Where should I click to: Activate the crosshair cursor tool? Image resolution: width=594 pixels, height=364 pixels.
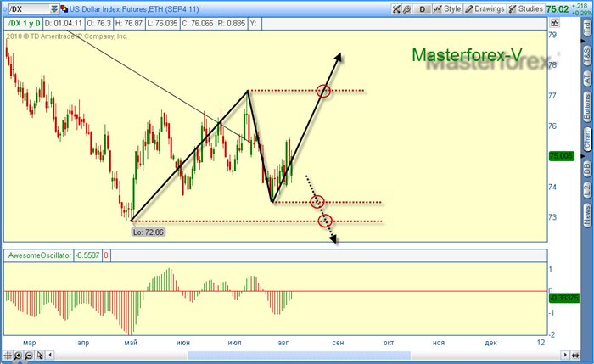point(8,356)
